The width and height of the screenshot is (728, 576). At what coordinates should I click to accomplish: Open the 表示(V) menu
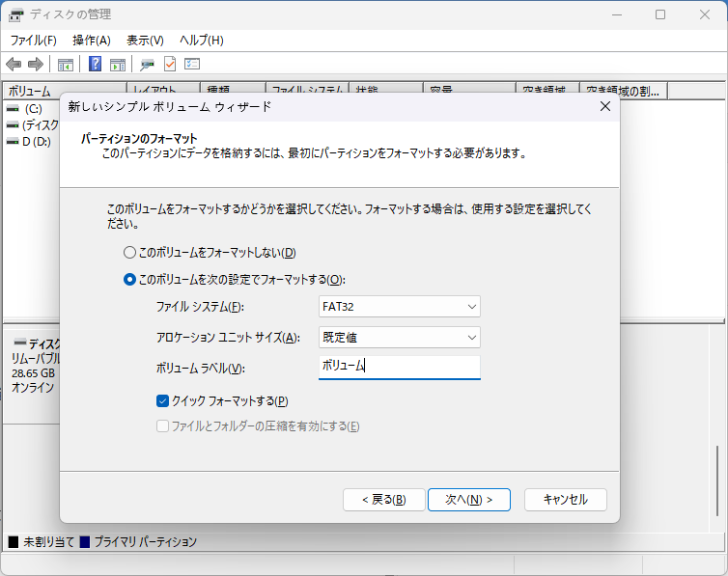click(146, 41)
